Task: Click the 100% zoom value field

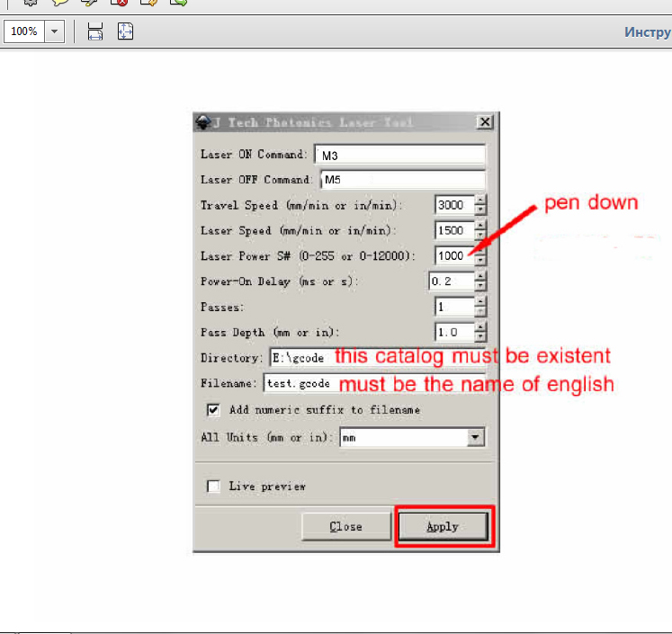Action: click(x=24, y=31)
